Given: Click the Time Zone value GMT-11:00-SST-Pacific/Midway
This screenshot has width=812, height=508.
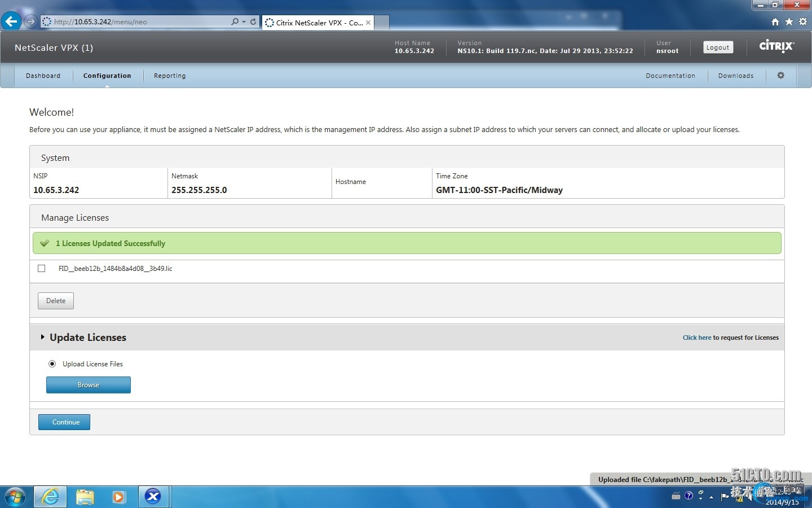Looking at the screenshot, I should (x=499, y=190).
